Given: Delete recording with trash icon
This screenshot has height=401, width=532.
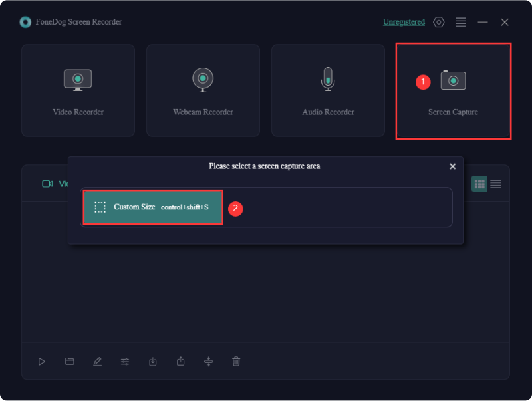Looking at the screenshot, I should tap(236, 362).
